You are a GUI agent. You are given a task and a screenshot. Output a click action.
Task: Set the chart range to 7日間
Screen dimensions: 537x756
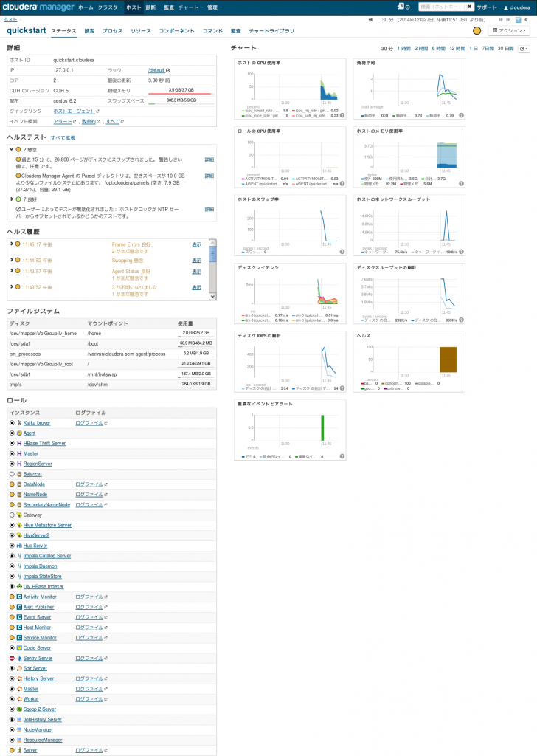488,49
